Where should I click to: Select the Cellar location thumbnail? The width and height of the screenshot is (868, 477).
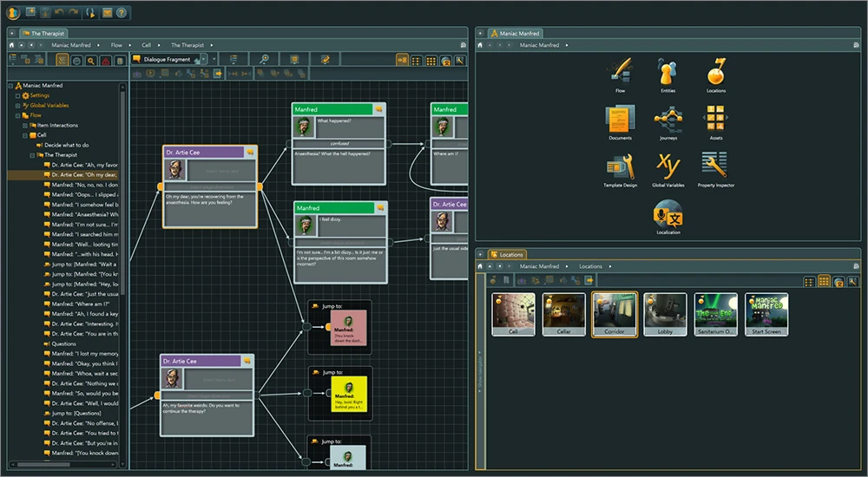(x=563, y=314)
